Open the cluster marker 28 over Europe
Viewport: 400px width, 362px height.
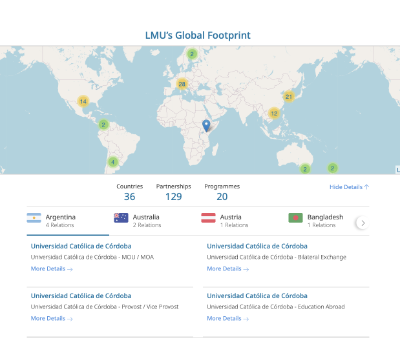(182, 84)
